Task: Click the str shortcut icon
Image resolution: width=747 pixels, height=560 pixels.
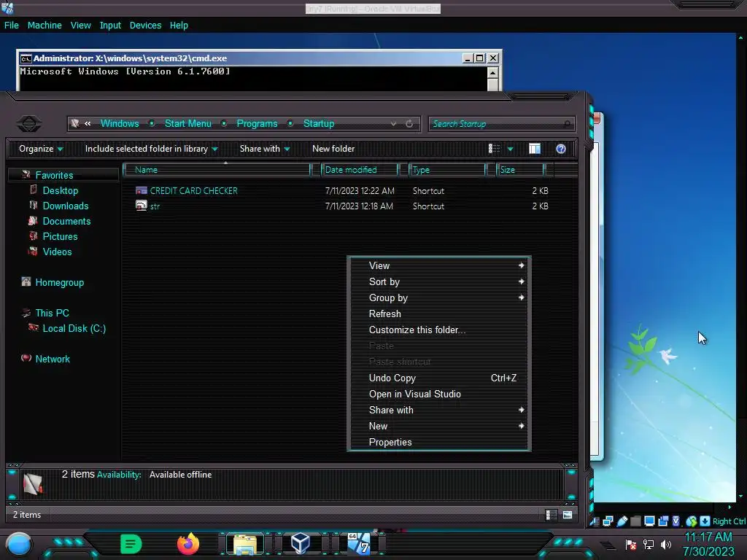Action: 141,206
